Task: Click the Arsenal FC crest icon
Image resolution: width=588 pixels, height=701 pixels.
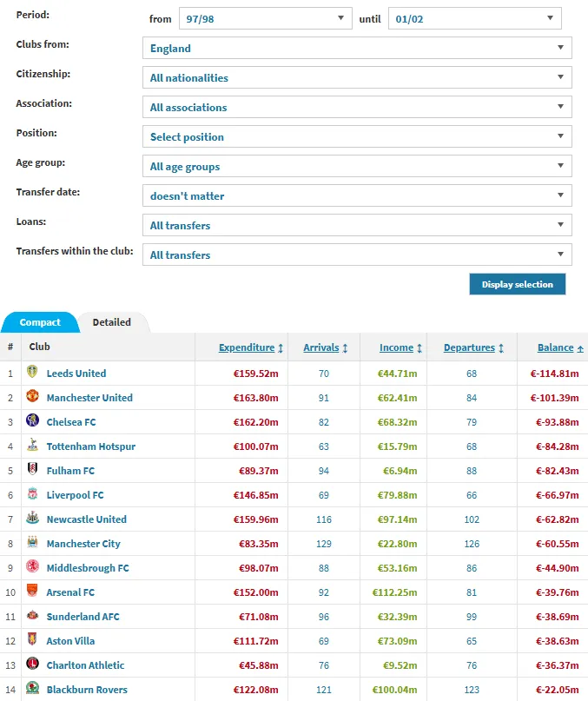Action: click(33, 592)
